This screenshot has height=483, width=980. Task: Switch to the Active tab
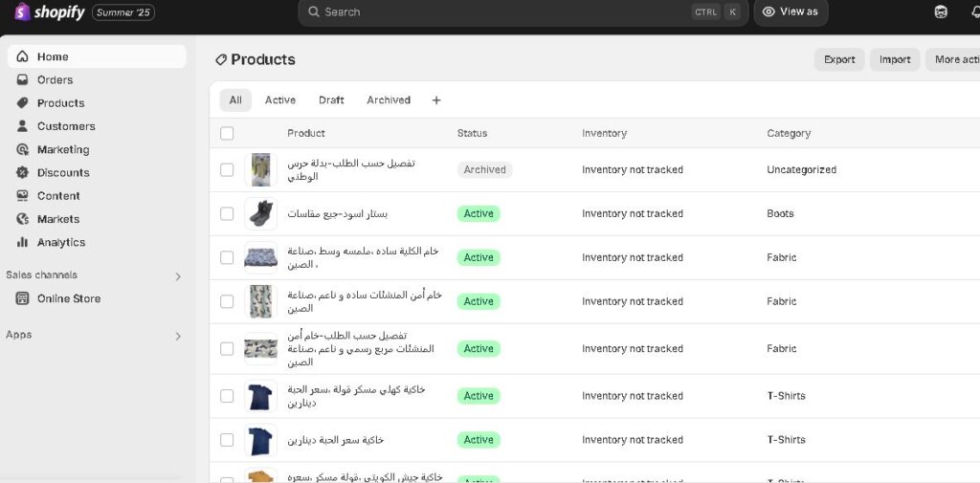click(x=280, y=100)
